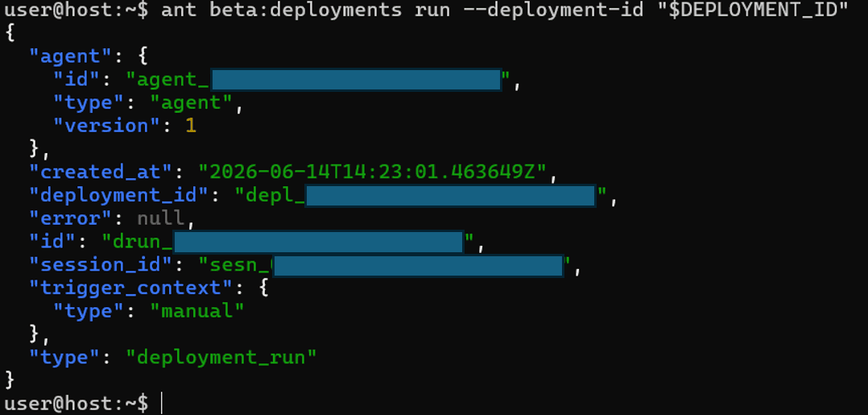Click the "$DEPLOYMENT_ID" argument in command
868x415 pixels.
coord(752,10)
